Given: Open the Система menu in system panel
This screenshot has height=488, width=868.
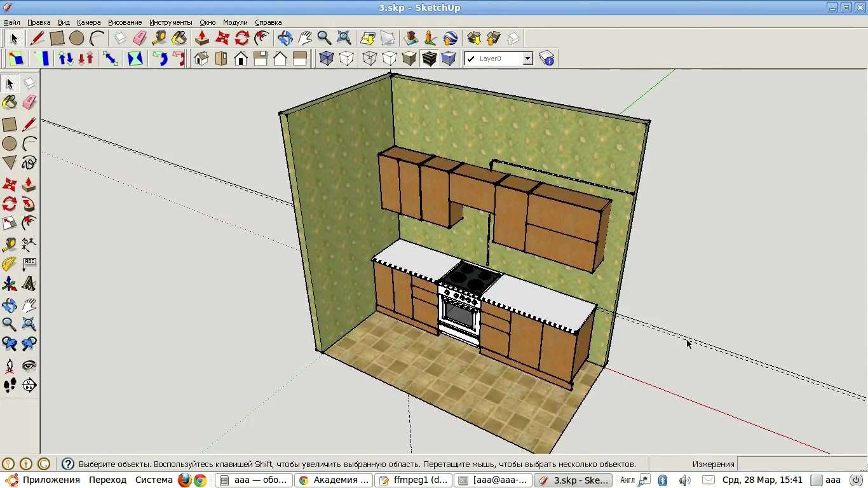Looking at the screenshot, I should [x=154, y=480].
